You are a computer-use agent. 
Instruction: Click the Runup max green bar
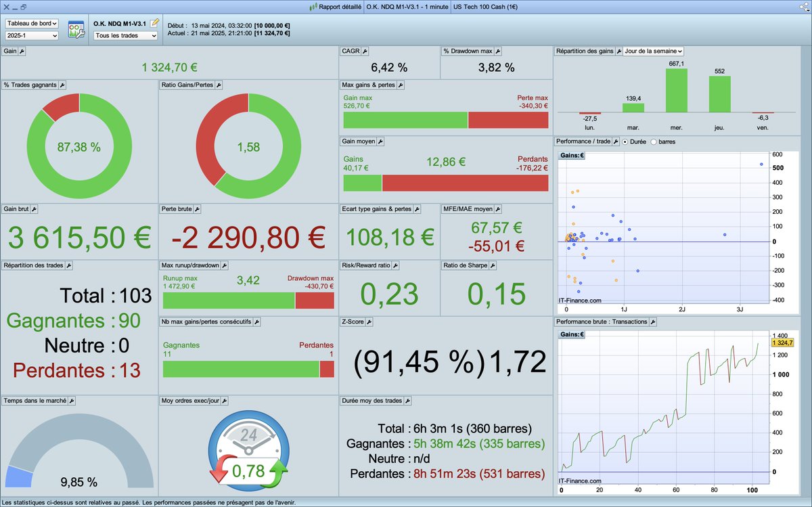point(229,301)
